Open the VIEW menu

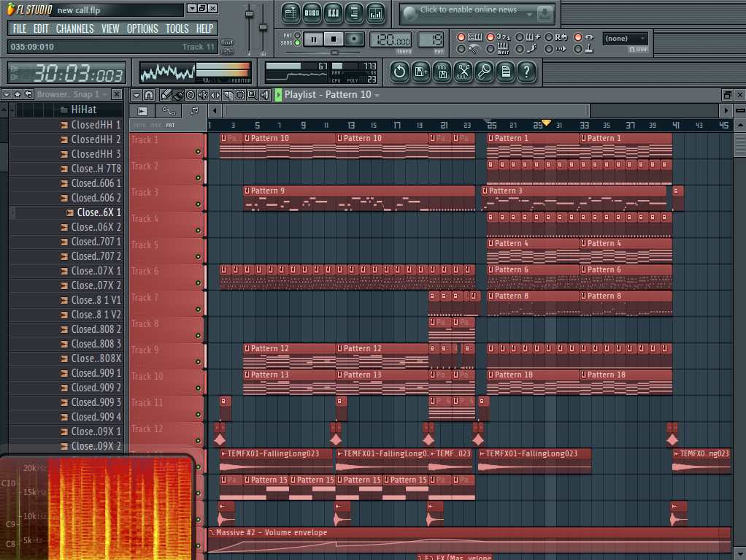110,28
